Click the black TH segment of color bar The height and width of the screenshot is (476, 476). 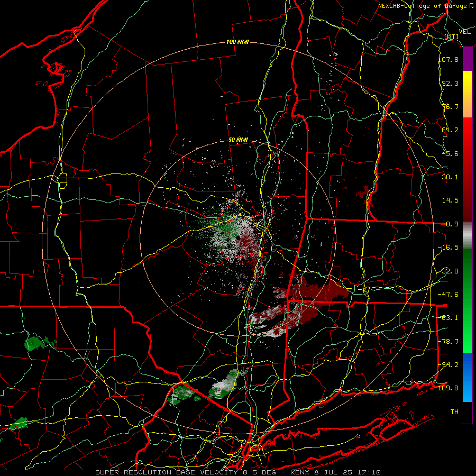(x=467, y=413)
